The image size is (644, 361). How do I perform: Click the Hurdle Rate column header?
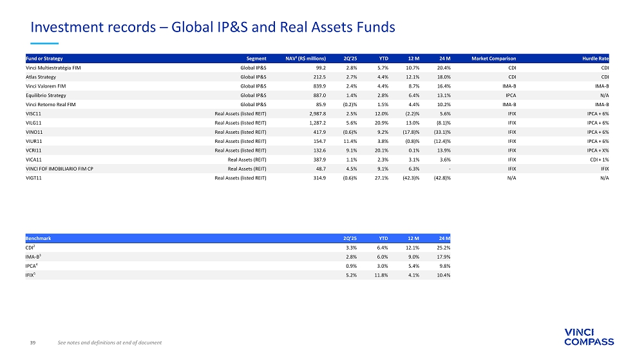pos(595,59)
